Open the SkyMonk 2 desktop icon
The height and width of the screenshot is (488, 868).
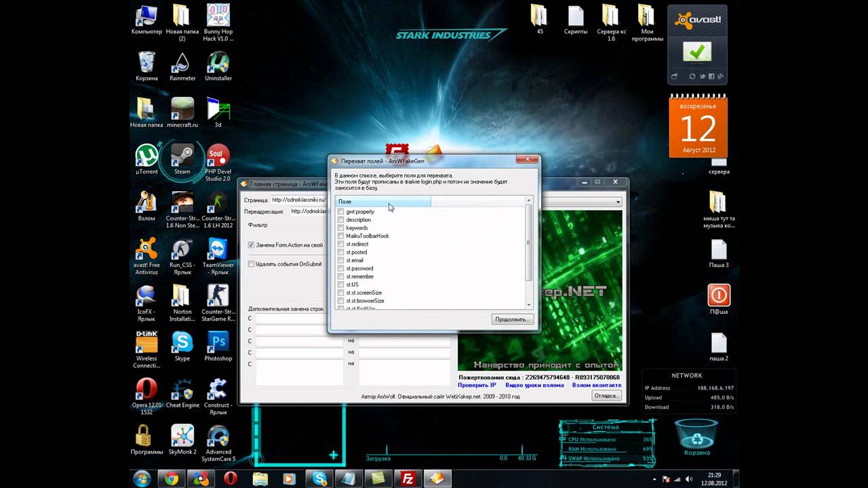tap(182, 440)
